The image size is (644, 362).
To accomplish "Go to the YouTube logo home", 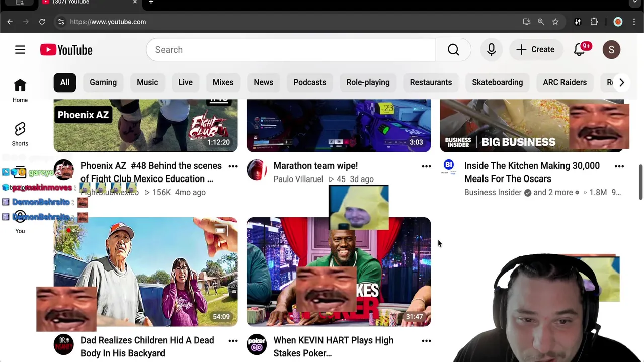I will pos(66,50).
